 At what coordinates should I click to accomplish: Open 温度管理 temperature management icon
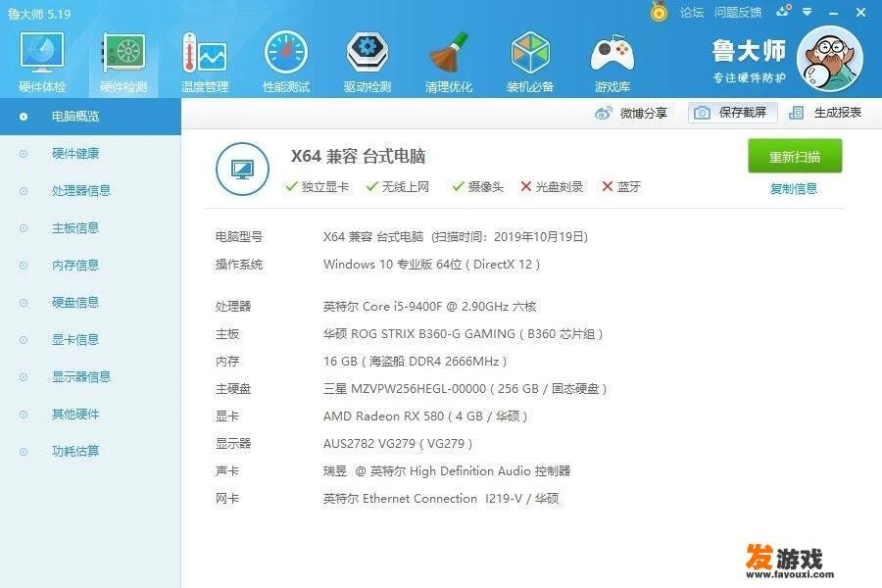(x=204, y=53)
